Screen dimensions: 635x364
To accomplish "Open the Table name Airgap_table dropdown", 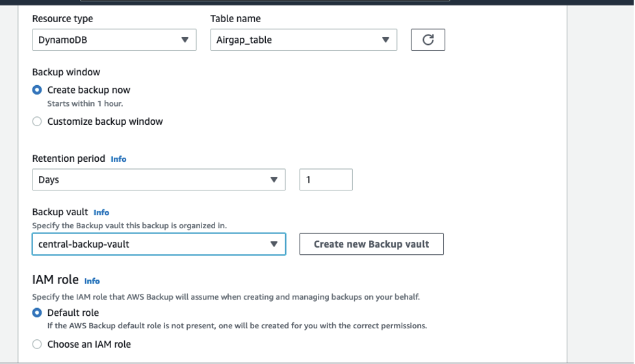I will tap(304, 40).
